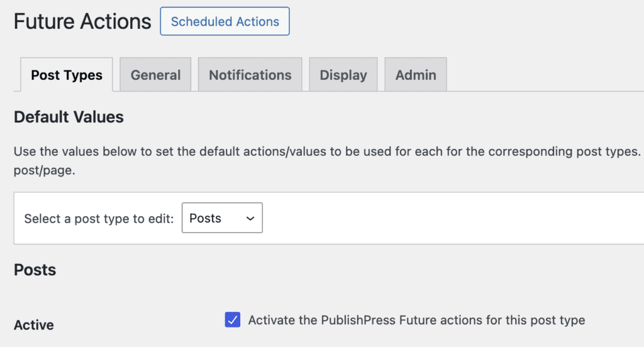Click the 'Select a post type to edit:' label
644x347 pixels.
[x=99, y=219]
